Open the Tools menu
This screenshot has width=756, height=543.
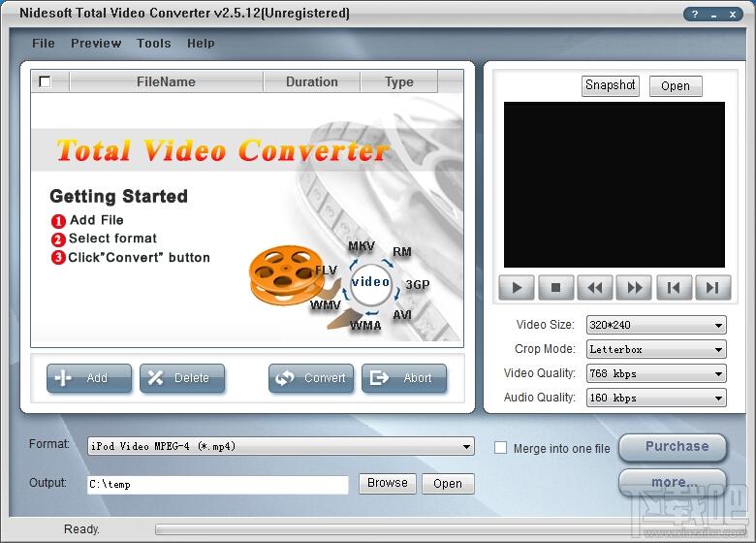click(154, 44)
